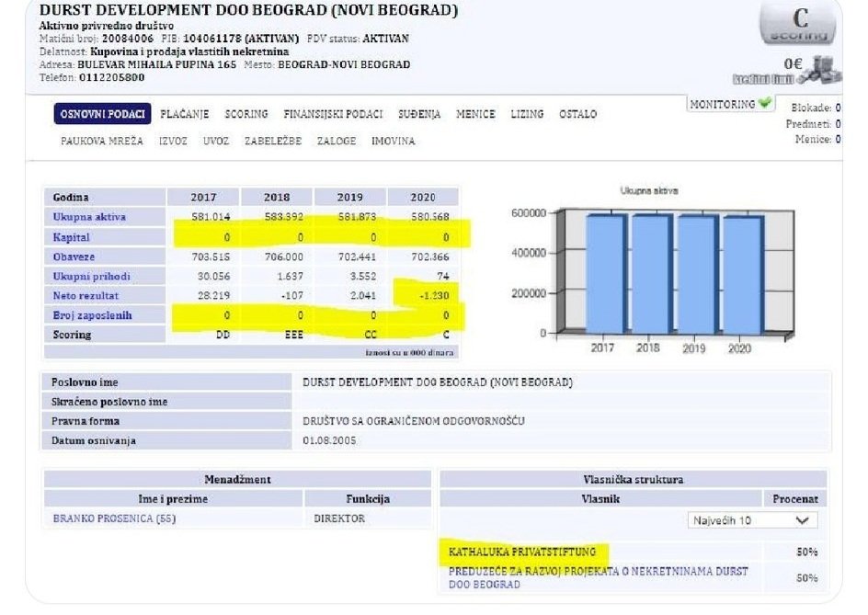Click the Predmeti counter
This screenshot has width=868, height=615.
[813, 123]
